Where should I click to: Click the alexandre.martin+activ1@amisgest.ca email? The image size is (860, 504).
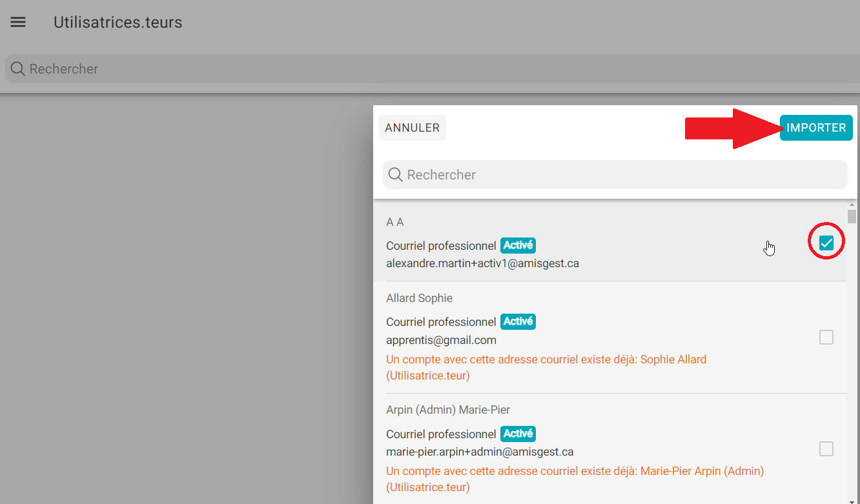tap(482, 263)
